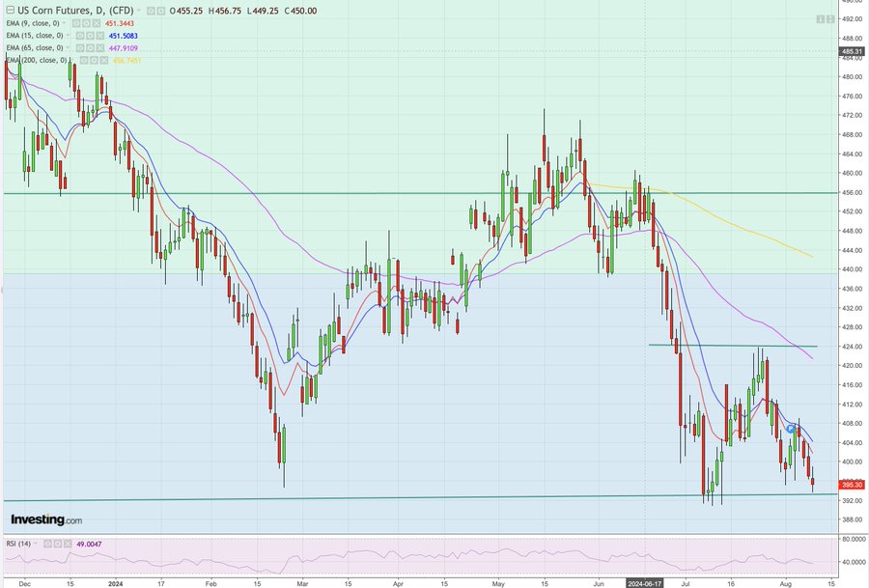Toggle visibility of the EMA 15 indicator

point(80,36)
